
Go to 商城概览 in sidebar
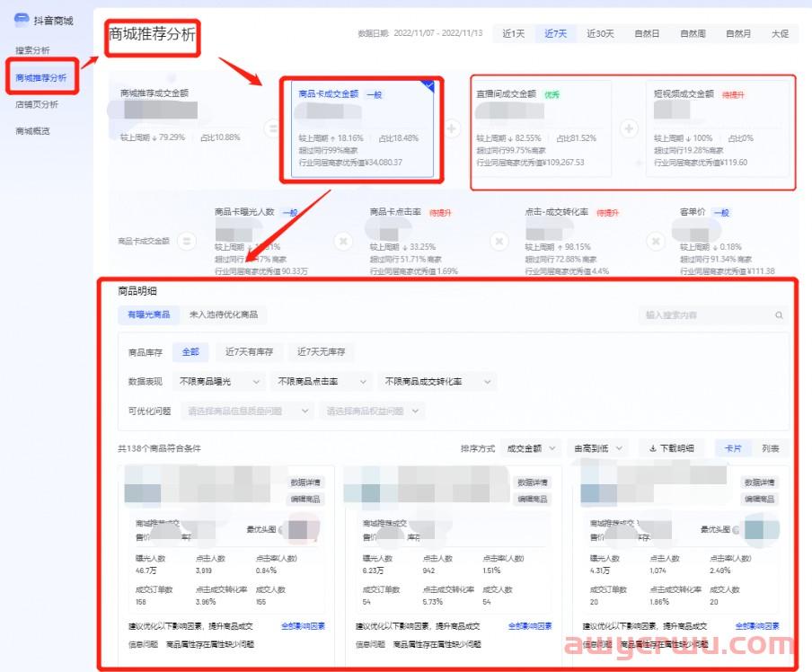32,130
